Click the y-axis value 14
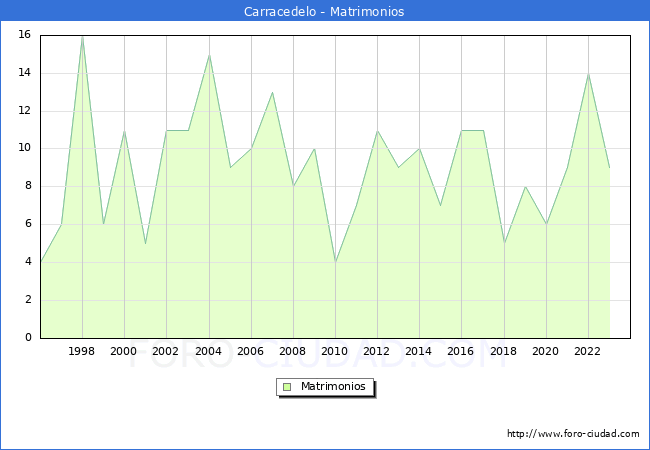The width and height of the screenshot is (650, 450). click(x=25, y=73)
